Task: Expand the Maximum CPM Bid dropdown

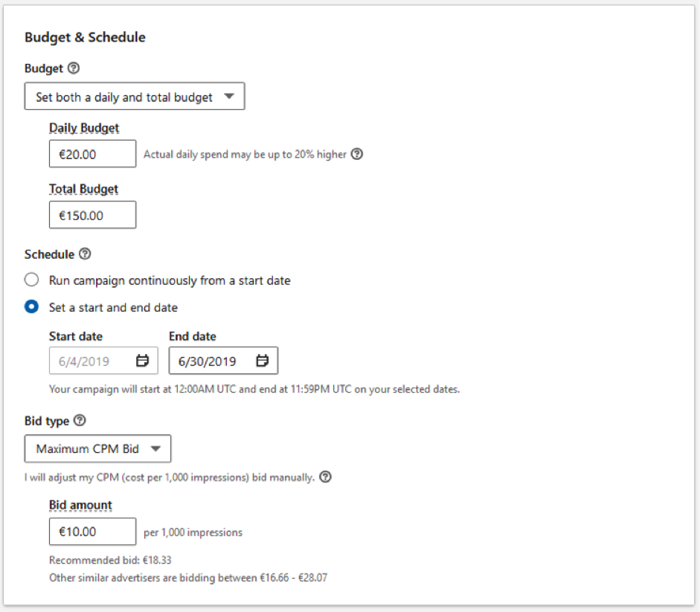Action: click(x=97, y=448)
